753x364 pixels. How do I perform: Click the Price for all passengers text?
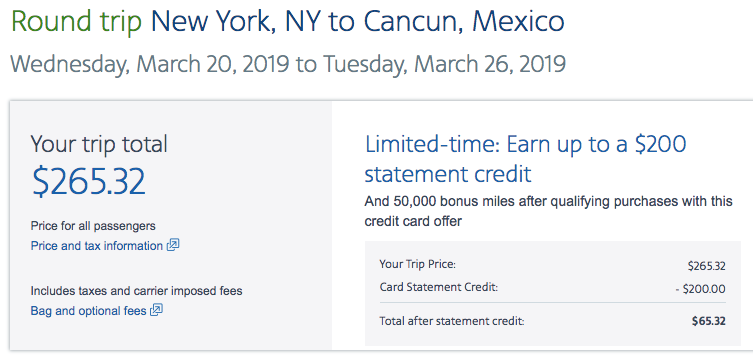(x=93, y=226)
